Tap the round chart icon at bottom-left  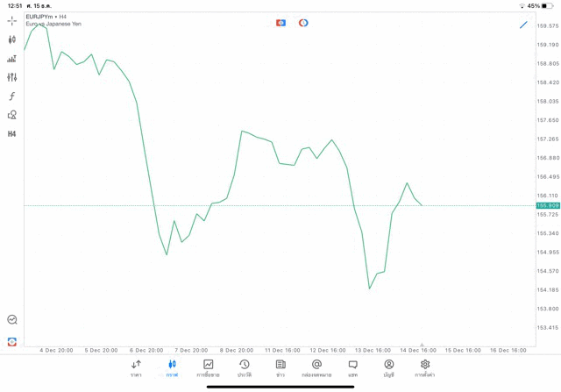[x=11, y=320]
